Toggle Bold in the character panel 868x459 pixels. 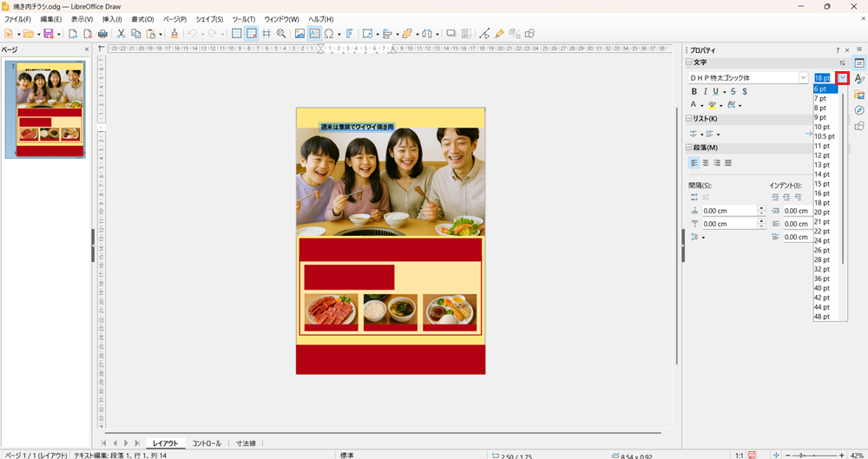[x=694, y=91]
